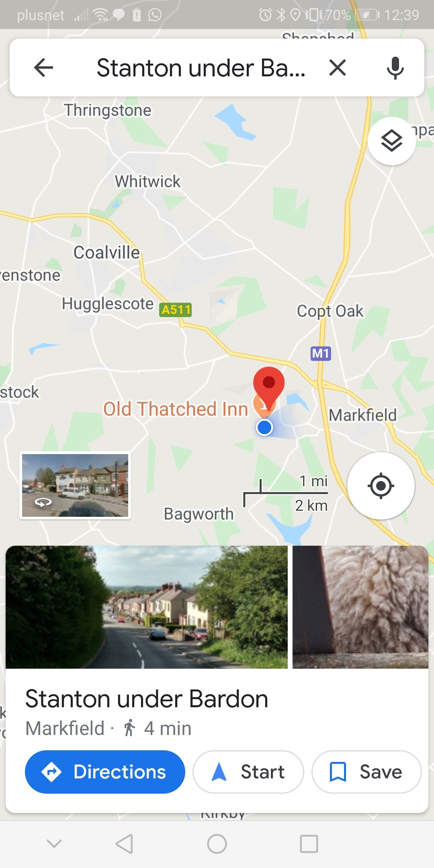434x868 pixels.
Task: Start navigation with Start button
Action: 248,772
